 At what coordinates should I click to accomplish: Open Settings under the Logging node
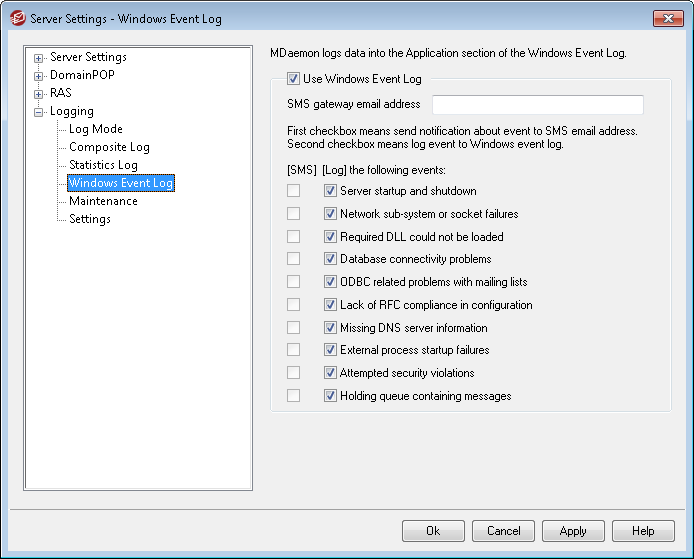click(89, 219)
